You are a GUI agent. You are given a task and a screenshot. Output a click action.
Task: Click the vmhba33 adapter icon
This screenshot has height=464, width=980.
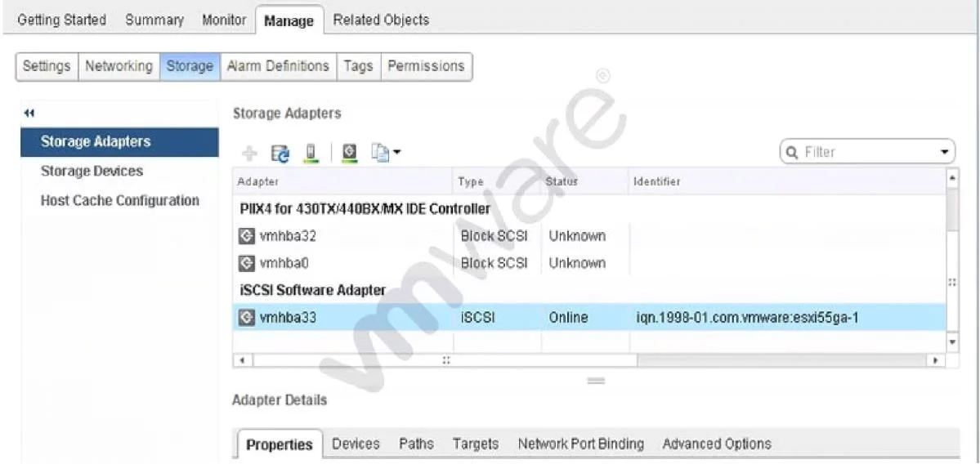coord(246,318)
